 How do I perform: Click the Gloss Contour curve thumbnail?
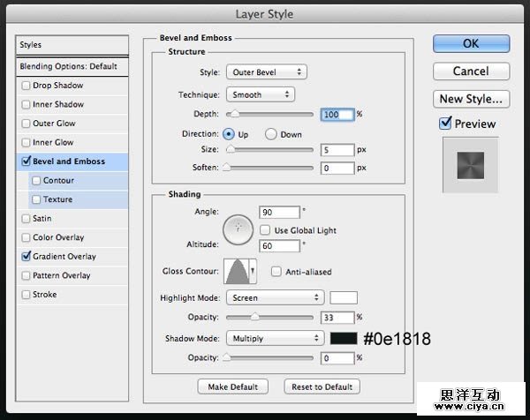click(x=238, y=271)
